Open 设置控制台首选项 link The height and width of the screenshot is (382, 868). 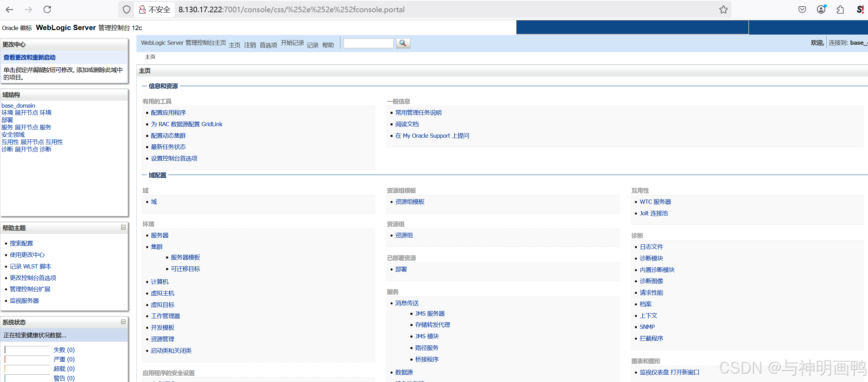coord(174,158)
